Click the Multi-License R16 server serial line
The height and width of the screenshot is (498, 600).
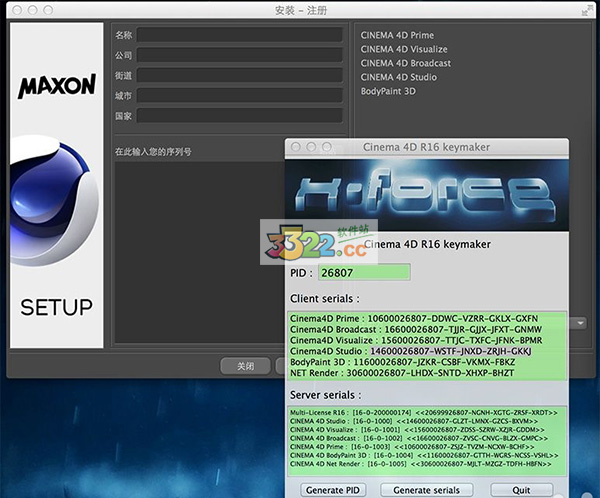point(424,413)
